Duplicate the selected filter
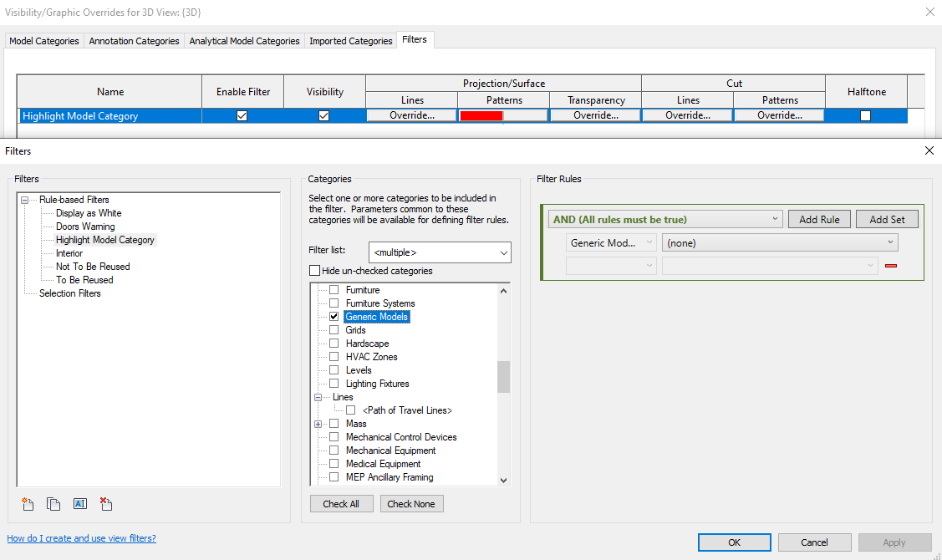Image resolution: width=942 pixels, height=560 pixels. 53,504
